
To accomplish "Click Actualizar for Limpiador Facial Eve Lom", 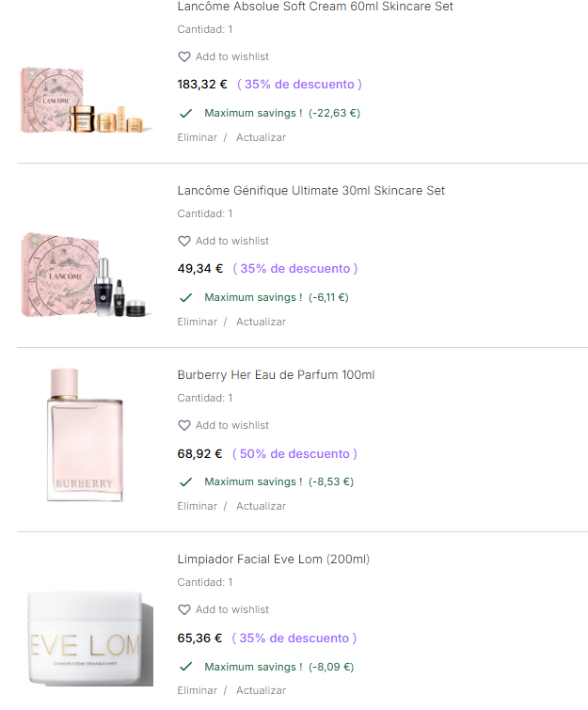I will (x=261, y=690).
